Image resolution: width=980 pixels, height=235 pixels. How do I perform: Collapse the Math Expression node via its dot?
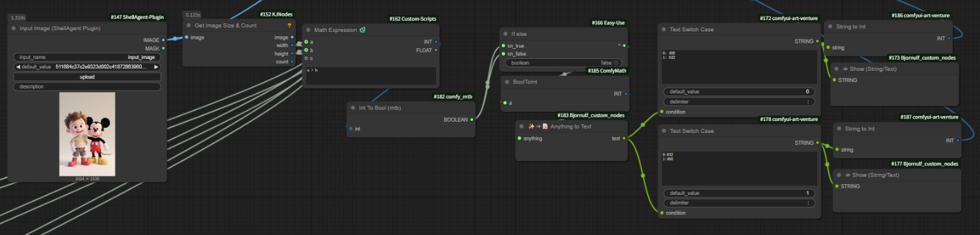pyautogui.click(x=309, y=30)
